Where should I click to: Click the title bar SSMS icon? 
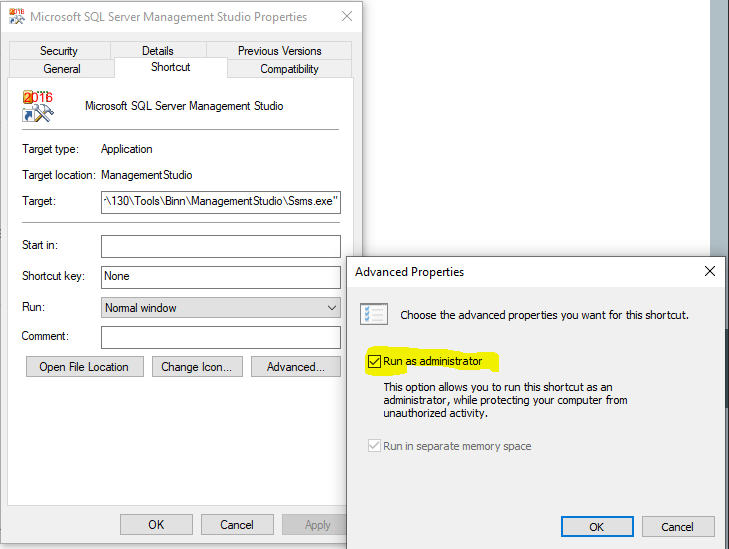(17, 16)
